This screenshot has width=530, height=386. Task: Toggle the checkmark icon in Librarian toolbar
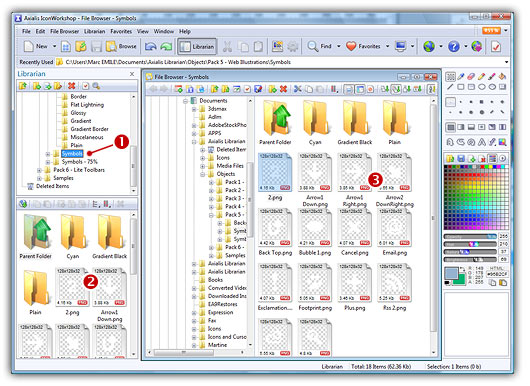[86, 86]
